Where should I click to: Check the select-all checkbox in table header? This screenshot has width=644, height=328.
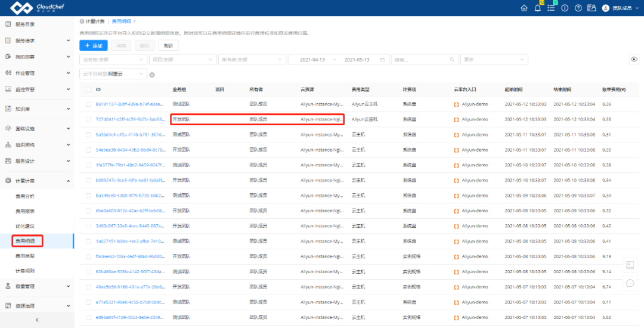[x=88, y=89]
